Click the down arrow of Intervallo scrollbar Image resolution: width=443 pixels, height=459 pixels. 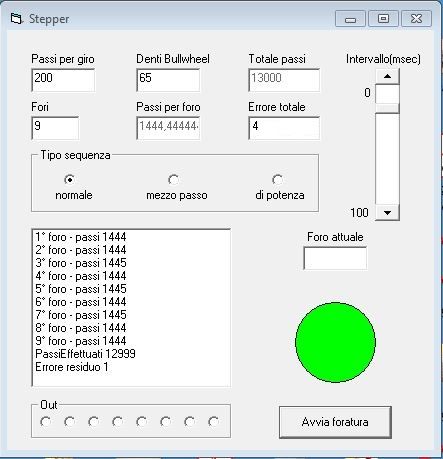(387, 212)
